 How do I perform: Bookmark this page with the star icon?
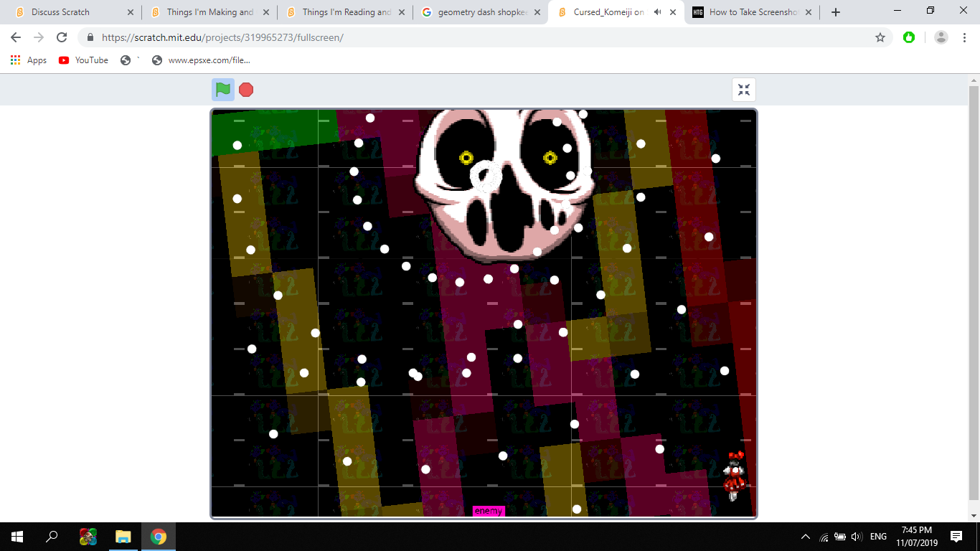click(x=880, y=37)
